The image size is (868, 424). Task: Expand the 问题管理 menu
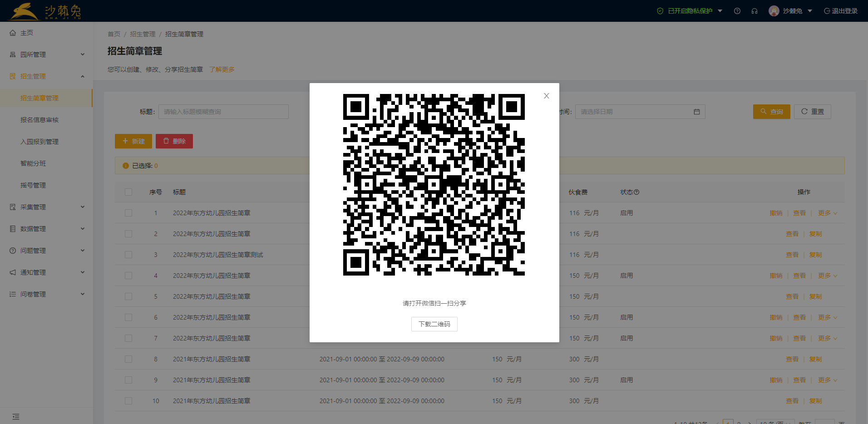coord(83,251)
